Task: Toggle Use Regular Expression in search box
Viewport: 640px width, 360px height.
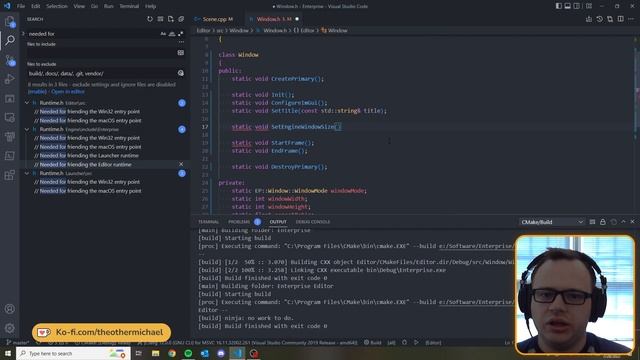Action: click(x=180, y=34)
